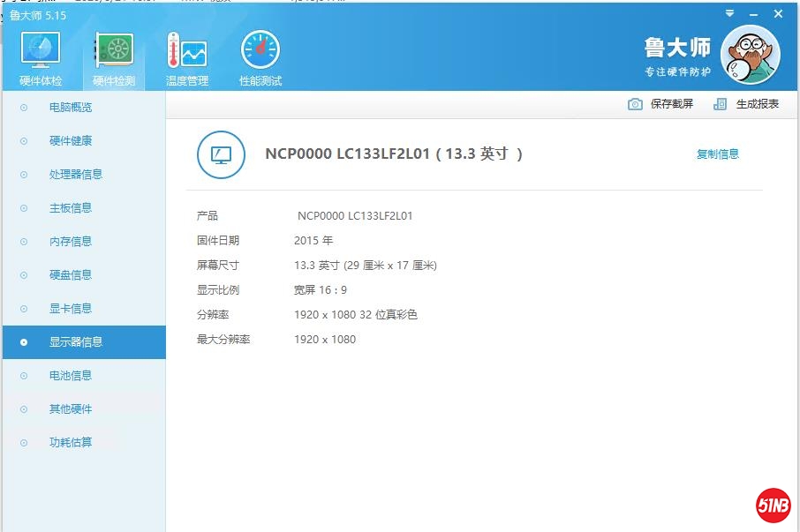
Task: Close the 鲁大师 window
Action: coord(778,14)
